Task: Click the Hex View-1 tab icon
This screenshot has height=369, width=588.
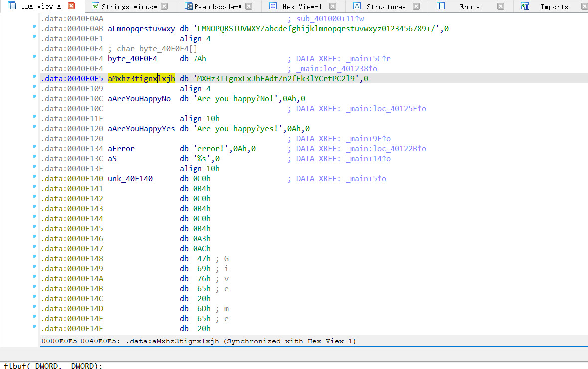Action: click(x=273, y=6)
